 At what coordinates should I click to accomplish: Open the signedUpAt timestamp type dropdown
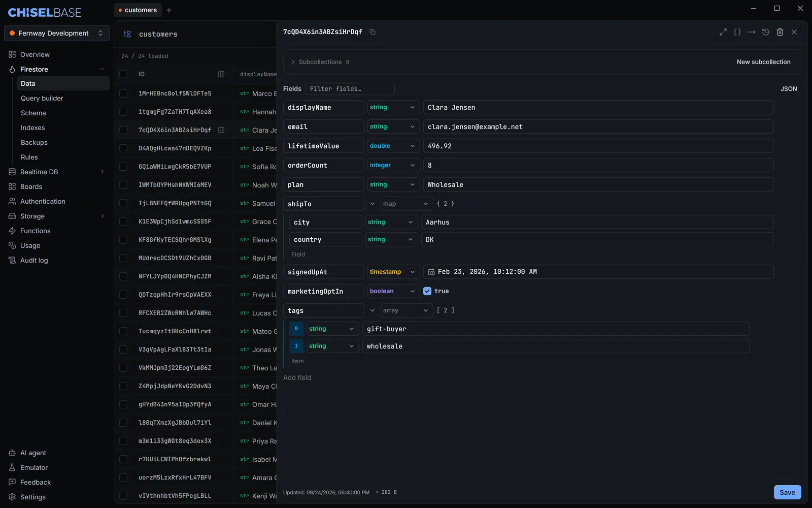393,272
